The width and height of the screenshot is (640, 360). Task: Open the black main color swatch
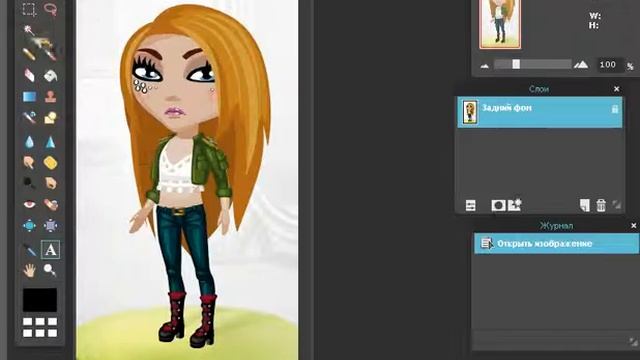point(40,300)
